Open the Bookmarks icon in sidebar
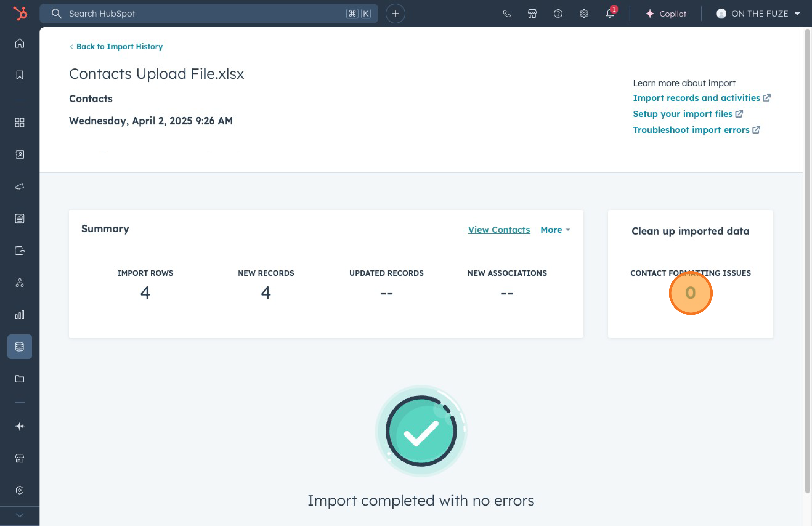 [x=20, y=75]
